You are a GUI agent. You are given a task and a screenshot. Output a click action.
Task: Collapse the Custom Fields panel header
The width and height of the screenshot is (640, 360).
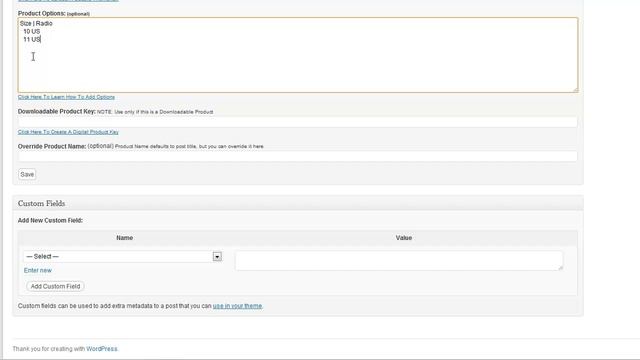pos(298,203)
